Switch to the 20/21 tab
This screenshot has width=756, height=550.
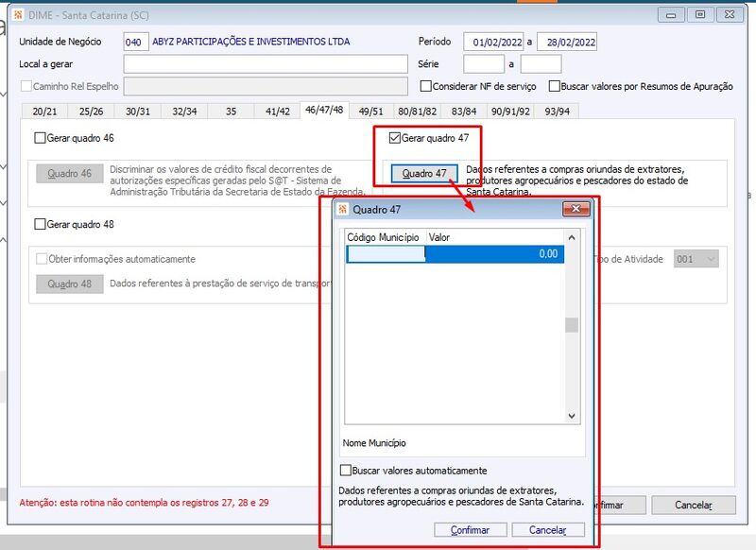pos(44,112)
